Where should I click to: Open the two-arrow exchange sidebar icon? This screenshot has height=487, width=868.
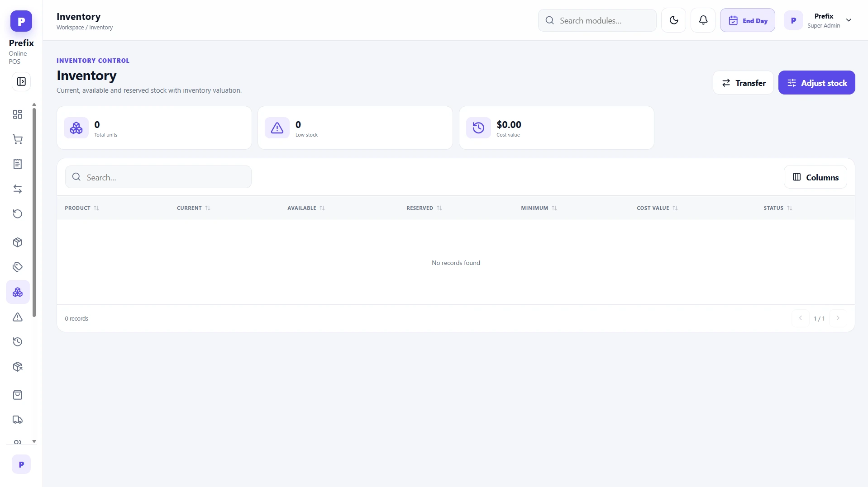coord(18,189)
